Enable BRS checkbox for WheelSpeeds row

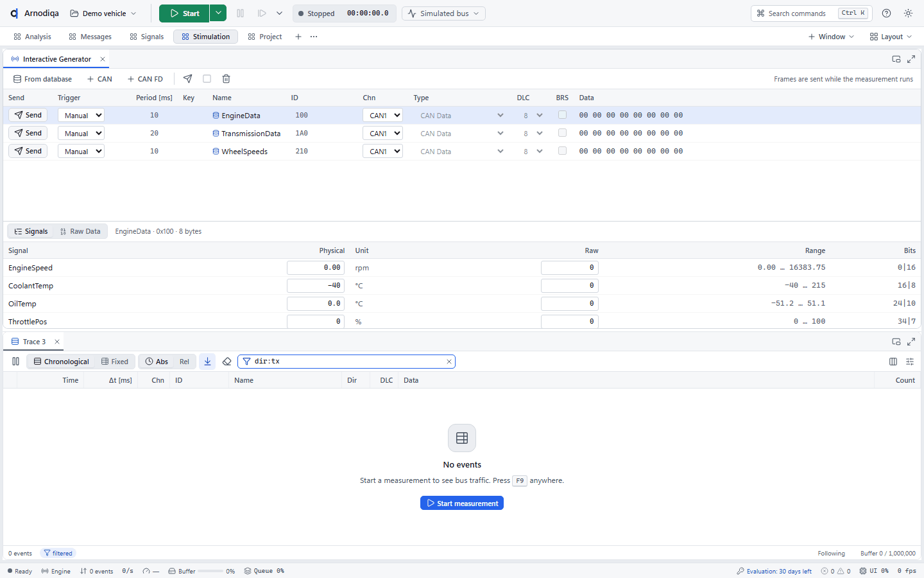562,151
